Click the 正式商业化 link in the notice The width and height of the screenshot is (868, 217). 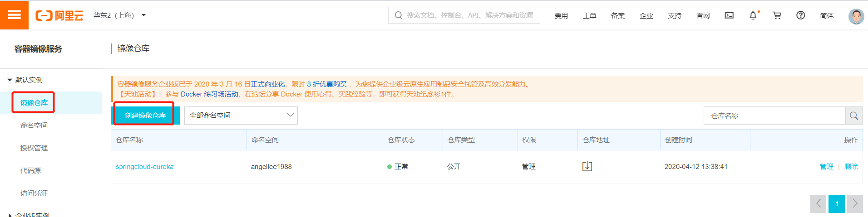coord(268,84)
